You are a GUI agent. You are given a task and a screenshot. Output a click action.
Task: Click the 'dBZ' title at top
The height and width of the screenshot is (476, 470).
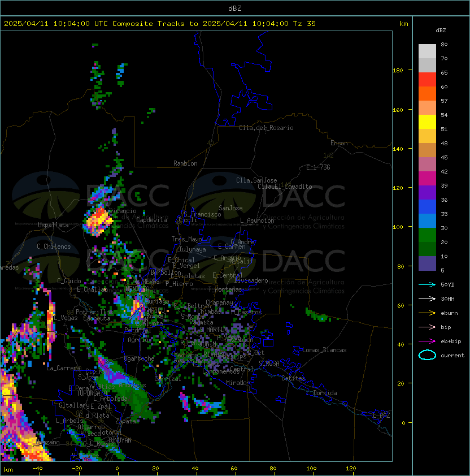[235, 8]
